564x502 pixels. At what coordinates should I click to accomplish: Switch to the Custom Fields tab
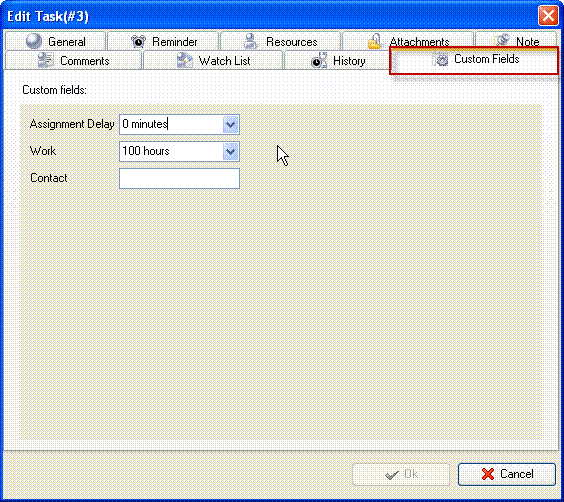474,60
